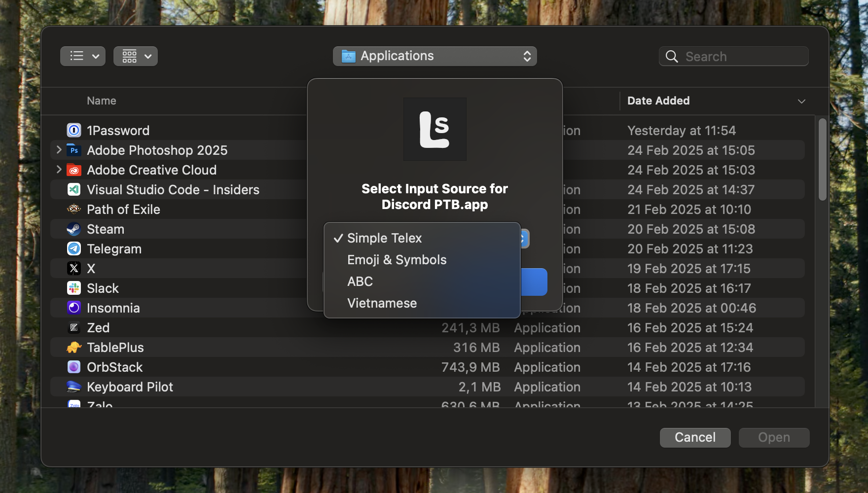Click the 316 MB size value
The width and height of the screenshot is (868, 493).
pyautogui.click(x=476, y=348)
